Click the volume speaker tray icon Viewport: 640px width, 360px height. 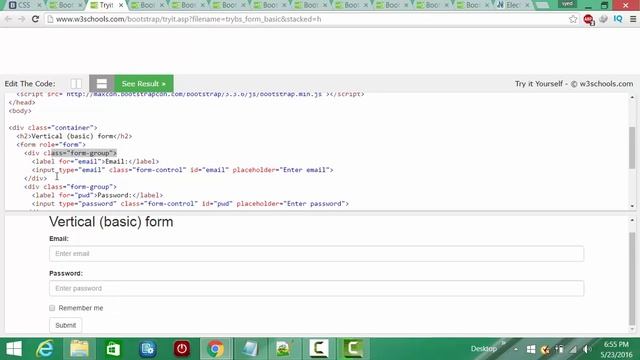point(587,349)
